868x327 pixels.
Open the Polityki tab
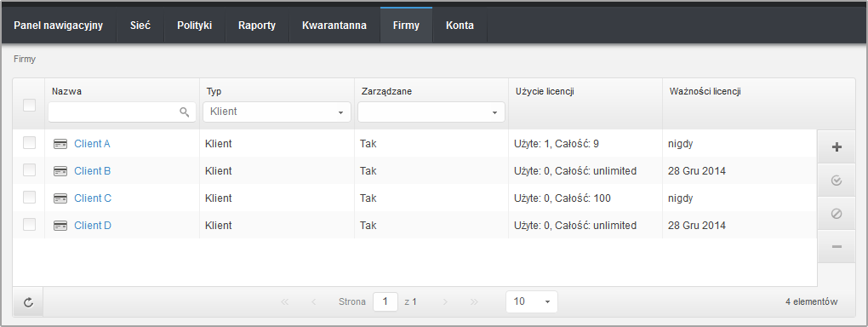(x=194, y=26)
